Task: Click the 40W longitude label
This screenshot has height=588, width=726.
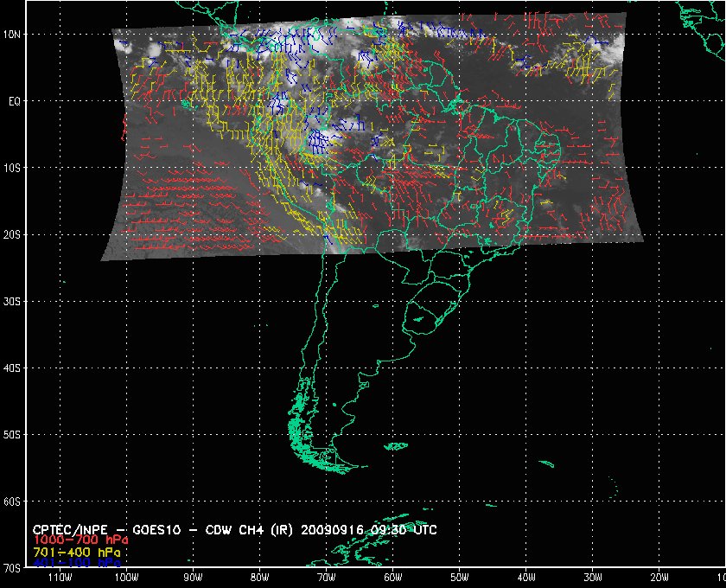Action: pos(526,578)
